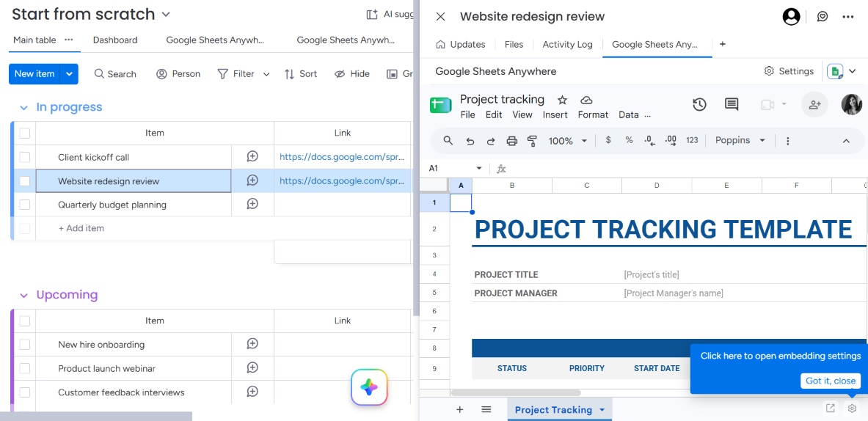Click the undo arrow in Sheets toolbar

[470, 141]
